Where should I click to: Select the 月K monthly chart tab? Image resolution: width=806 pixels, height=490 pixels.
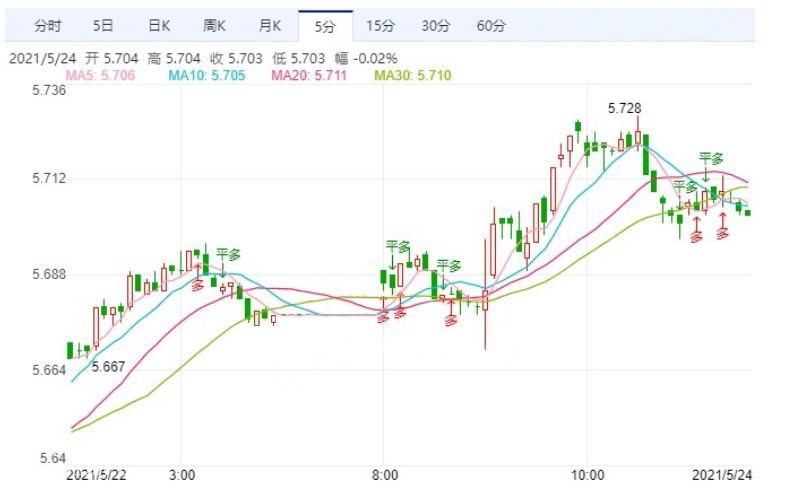269,25
